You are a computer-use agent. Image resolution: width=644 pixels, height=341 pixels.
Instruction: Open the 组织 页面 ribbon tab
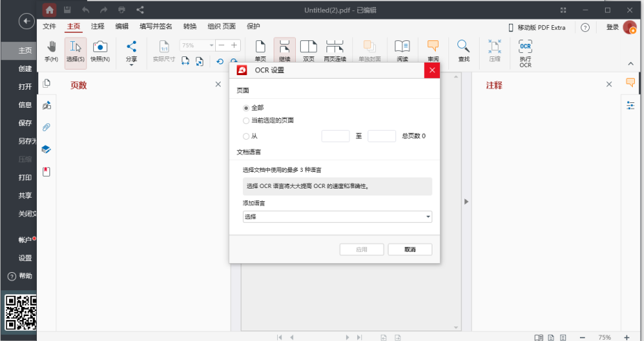pyautogui.click(x=222, y=26)
